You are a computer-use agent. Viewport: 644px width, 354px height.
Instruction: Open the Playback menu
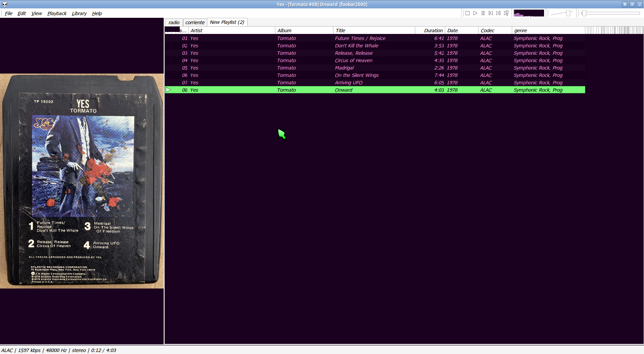(57, 13)
